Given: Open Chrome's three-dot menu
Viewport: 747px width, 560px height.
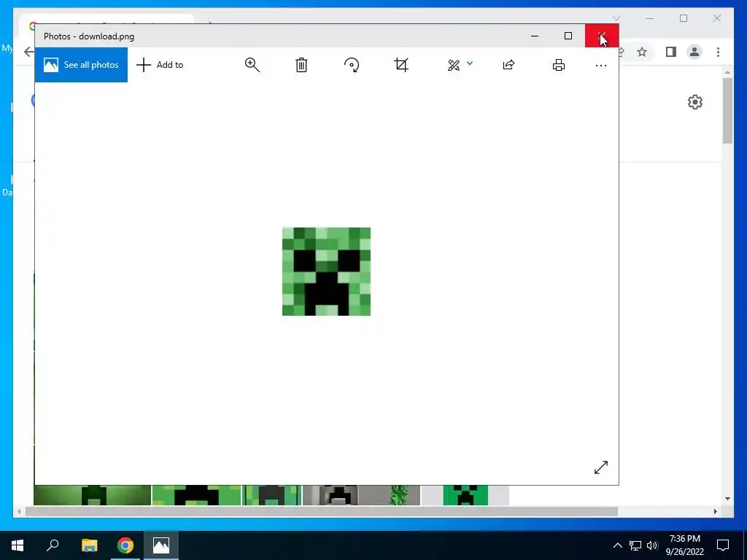Looking at the screenshot, I should click(x=718, y=52).
